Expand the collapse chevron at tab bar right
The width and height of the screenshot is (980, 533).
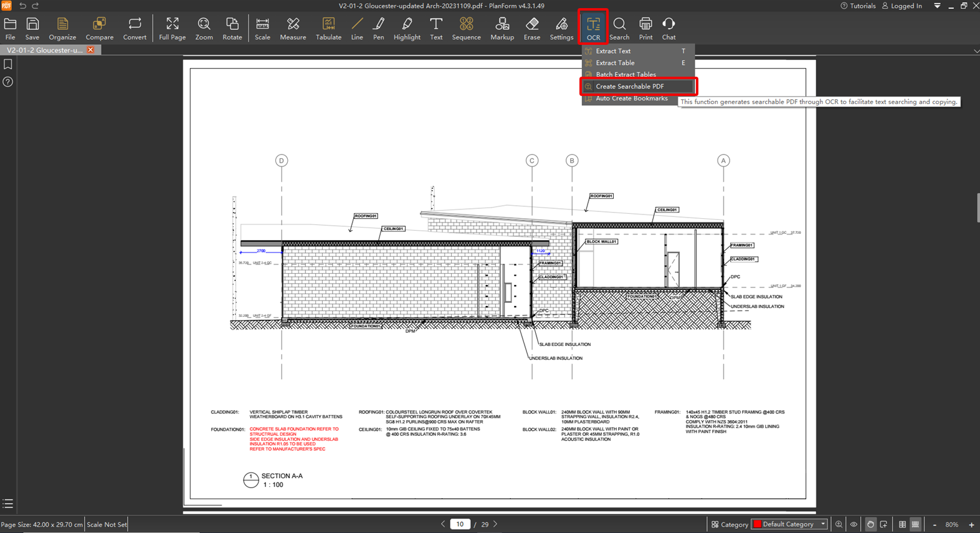(976, 50)
